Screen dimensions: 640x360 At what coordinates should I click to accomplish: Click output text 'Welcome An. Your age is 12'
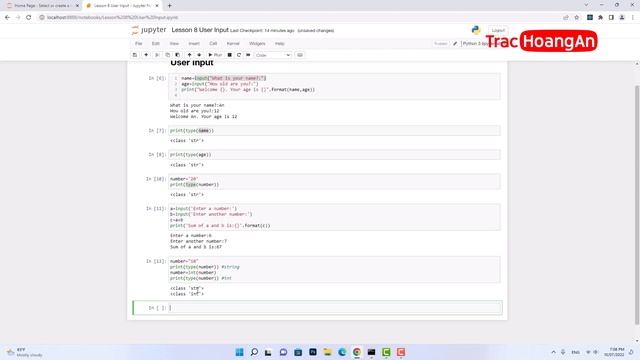203,117
